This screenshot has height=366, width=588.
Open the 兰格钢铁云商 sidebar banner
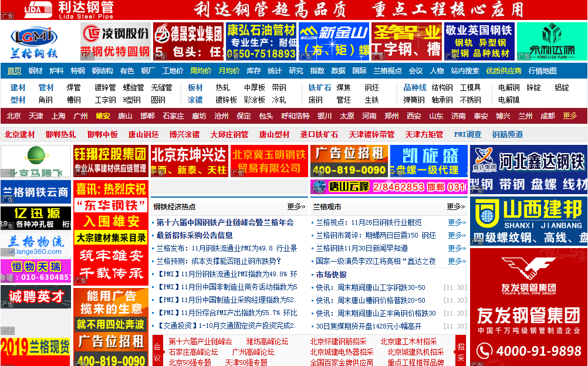(36, 192)
